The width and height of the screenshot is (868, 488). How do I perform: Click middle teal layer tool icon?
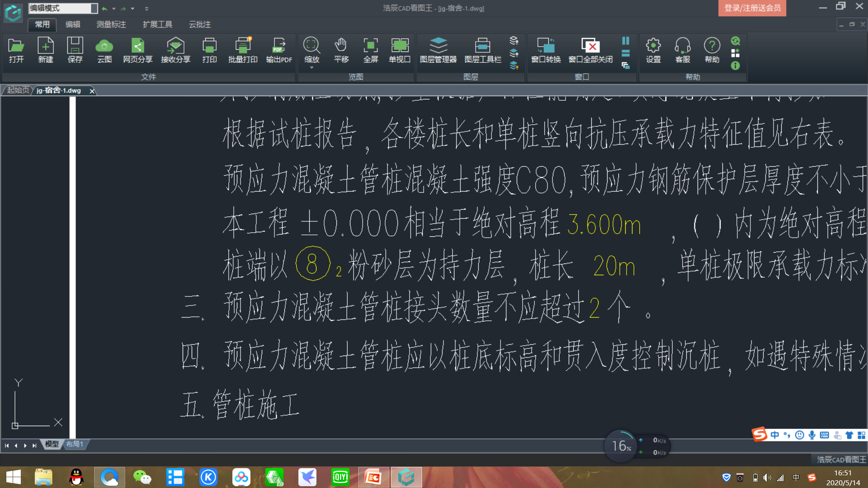coord(514,53)
